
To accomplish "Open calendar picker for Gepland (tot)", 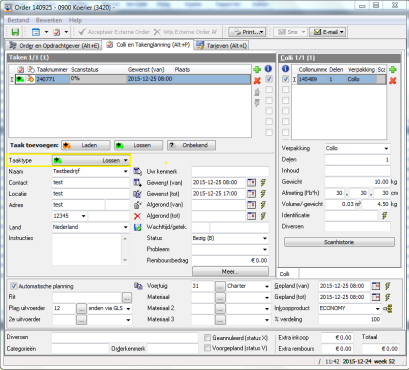I will coord(376,297).
